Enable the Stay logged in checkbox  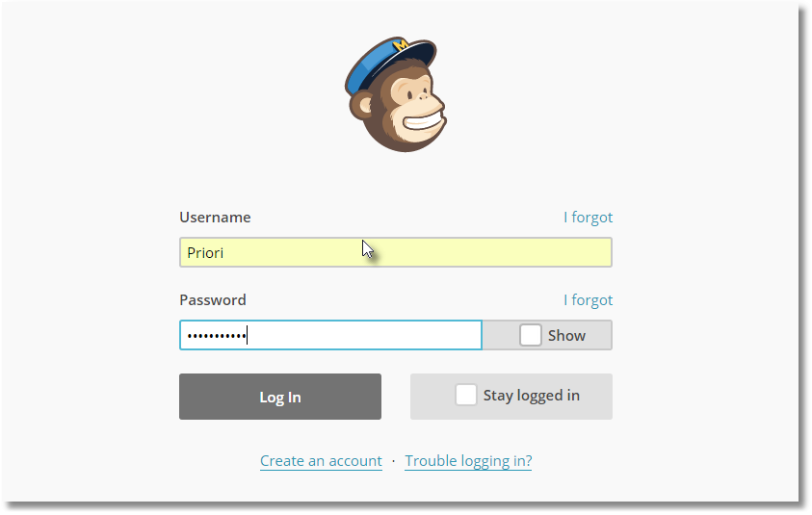click(465, 395)
